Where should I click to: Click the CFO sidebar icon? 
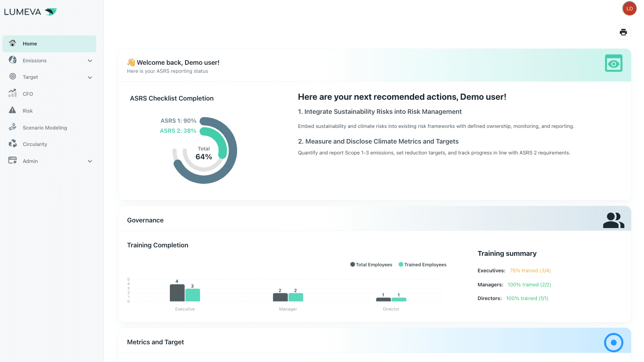12,93
